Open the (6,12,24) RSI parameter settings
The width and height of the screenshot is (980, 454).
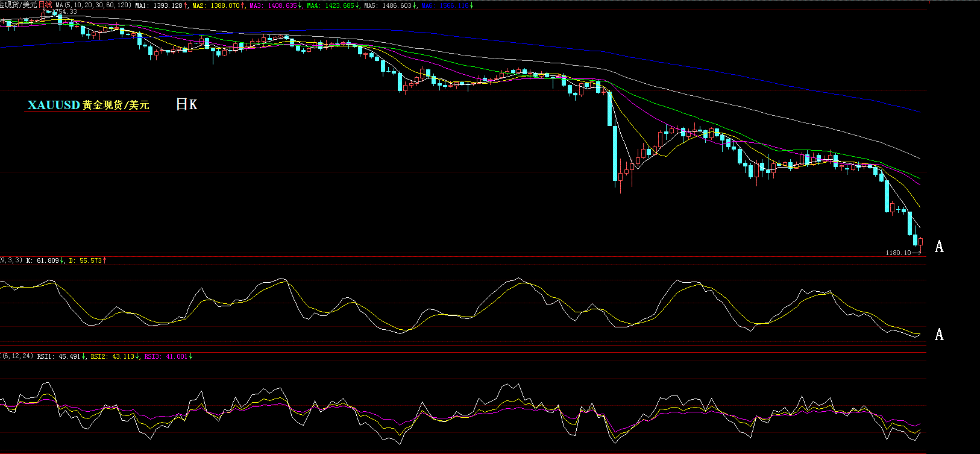click(x=17, y=356)
